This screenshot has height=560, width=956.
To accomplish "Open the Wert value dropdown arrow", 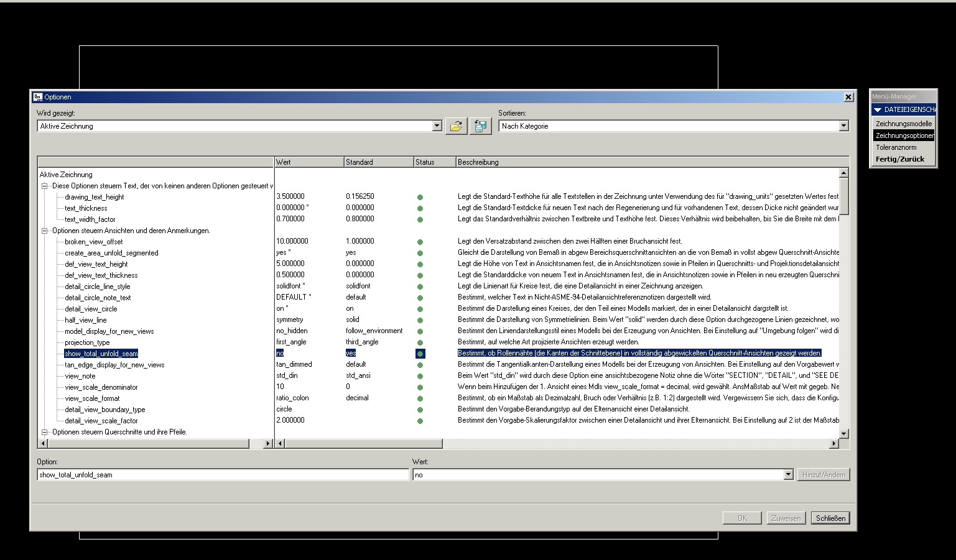I will pos(788,475).
